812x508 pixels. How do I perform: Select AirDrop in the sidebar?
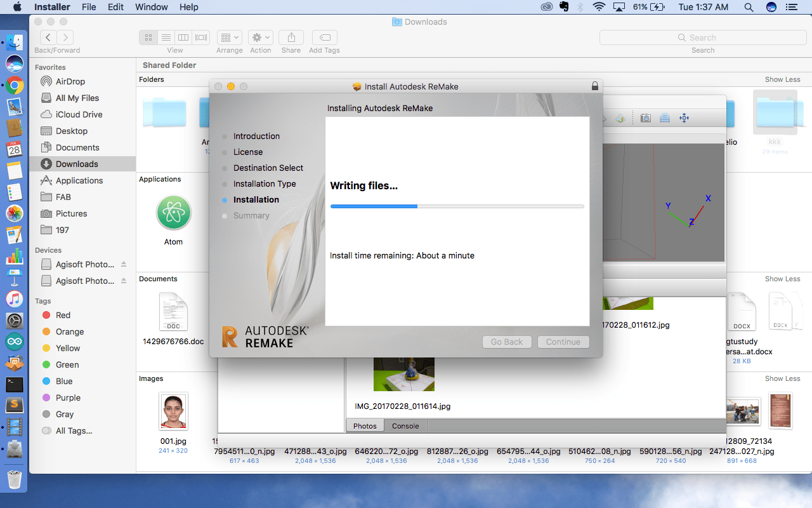click(x=70, y=81)
